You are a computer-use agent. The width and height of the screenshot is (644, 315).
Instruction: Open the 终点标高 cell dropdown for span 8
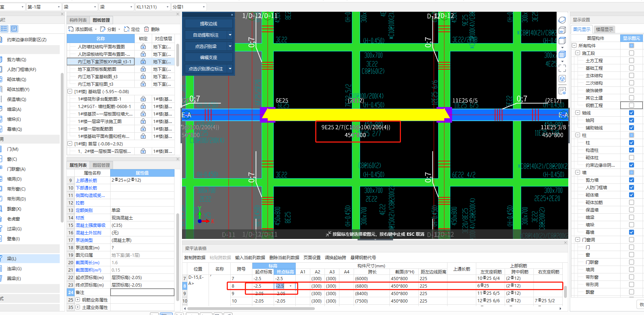pyautogui.click(x=291, y=286)
